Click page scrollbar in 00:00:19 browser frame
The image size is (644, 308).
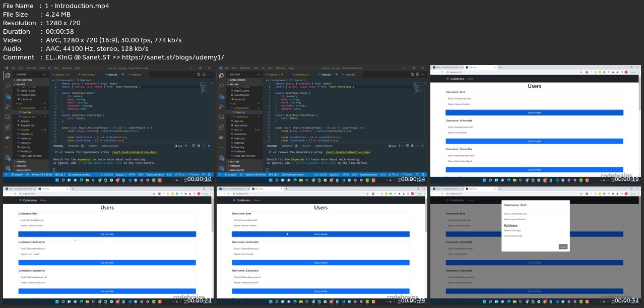coord(639,93)
